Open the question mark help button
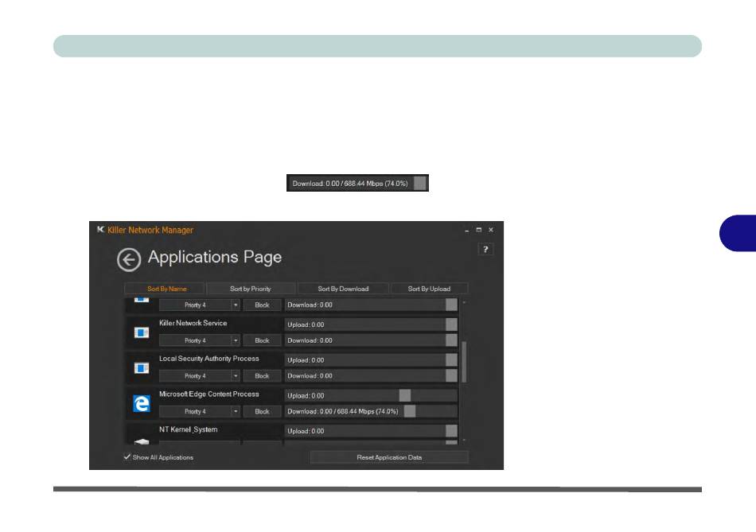 click(x=485, y=249)
